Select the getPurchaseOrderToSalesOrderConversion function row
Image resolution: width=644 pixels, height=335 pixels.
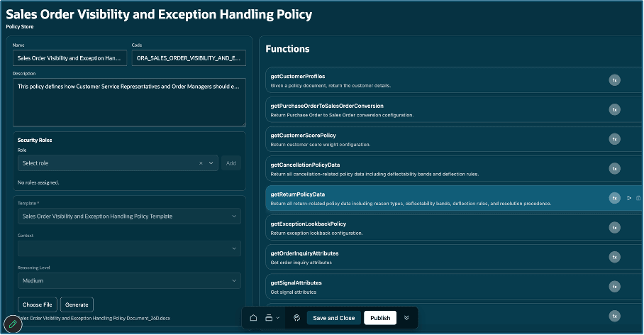[x=454, y=110]
